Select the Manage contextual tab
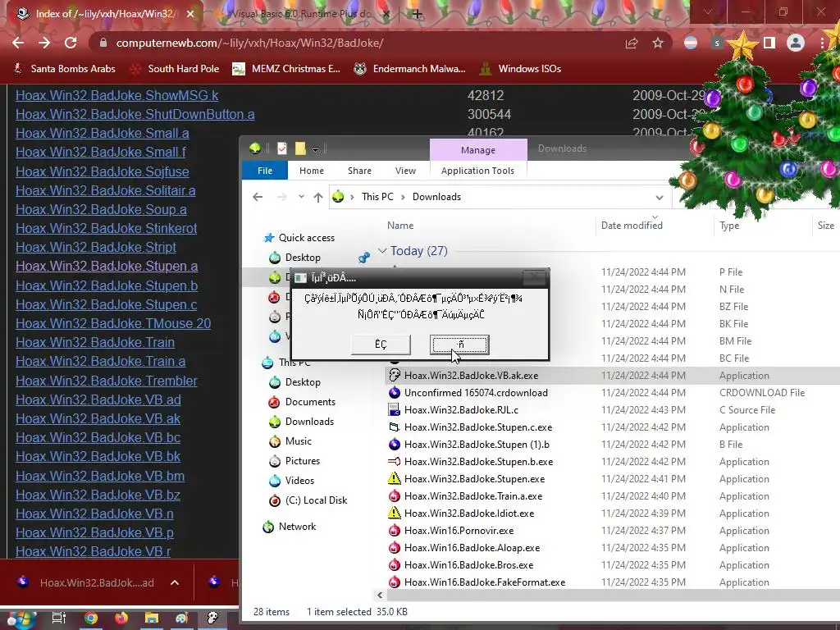The height and width of the screenshot is (630, 840). pos(478,150)
